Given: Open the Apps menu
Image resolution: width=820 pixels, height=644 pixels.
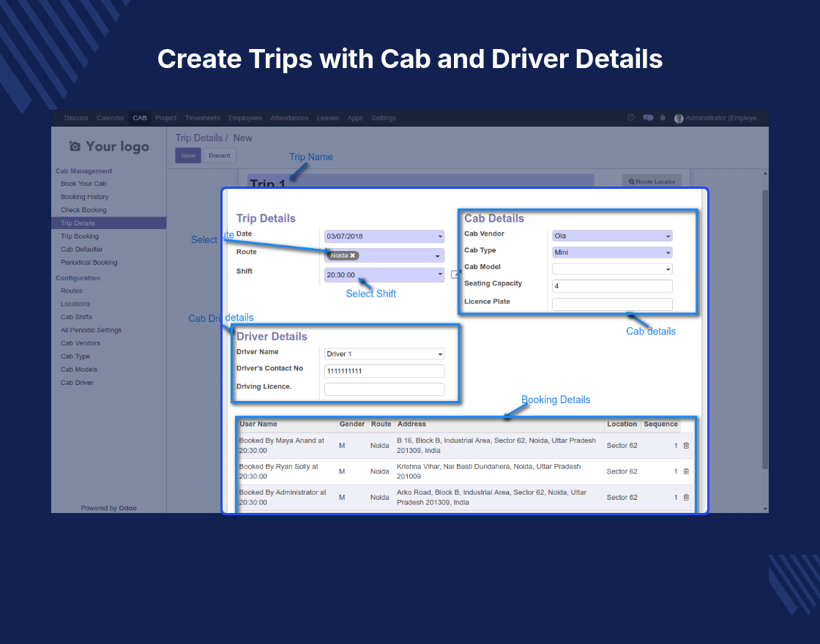Looking at the screenshot, I should (355, 118).
